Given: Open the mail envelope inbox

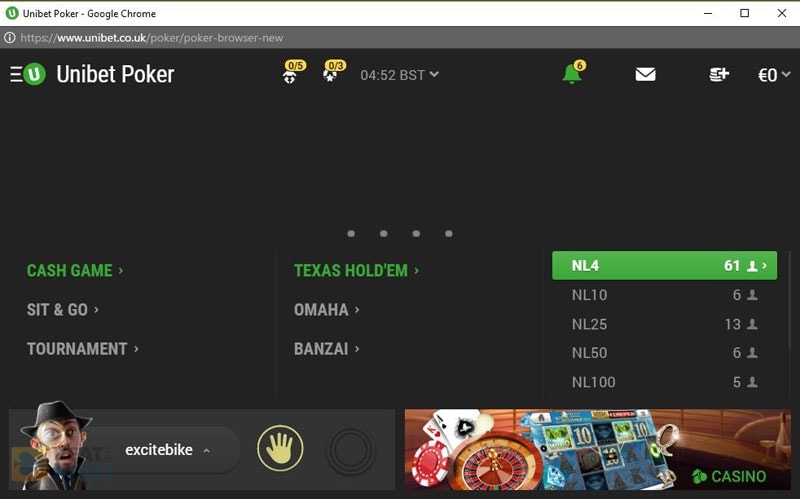Looking at the screenshot, I should (645, 74).
